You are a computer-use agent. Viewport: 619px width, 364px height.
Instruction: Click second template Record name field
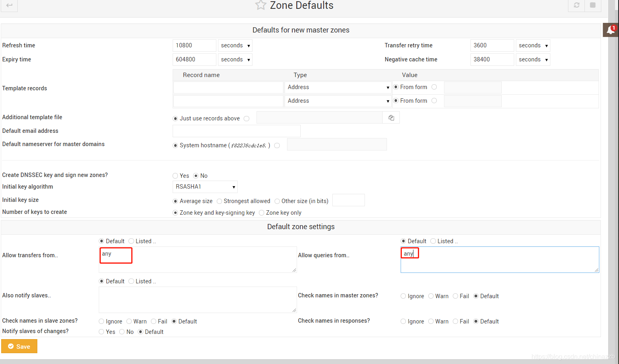click(228, 101)
